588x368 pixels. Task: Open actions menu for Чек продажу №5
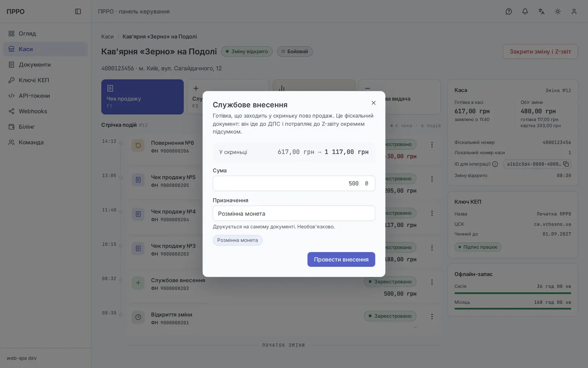(432, 179)
